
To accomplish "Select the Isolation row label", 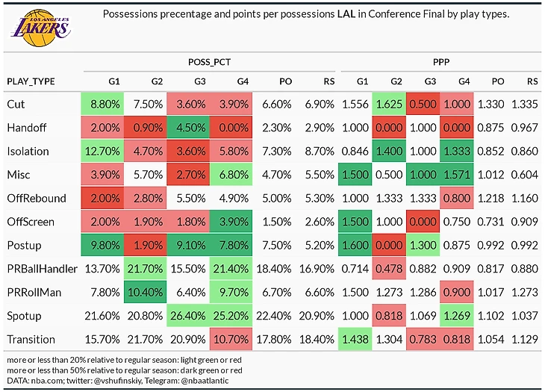I will 28,151.
